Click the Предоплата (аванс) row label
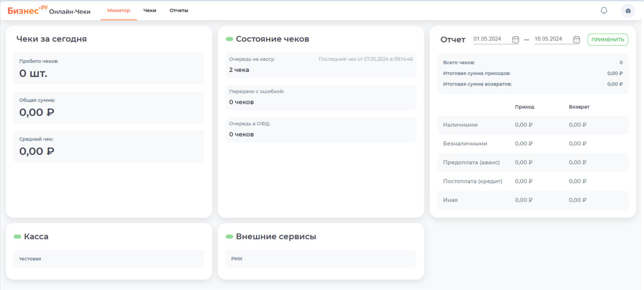Screen dimensions: 644x290 (x=471, y=162)
